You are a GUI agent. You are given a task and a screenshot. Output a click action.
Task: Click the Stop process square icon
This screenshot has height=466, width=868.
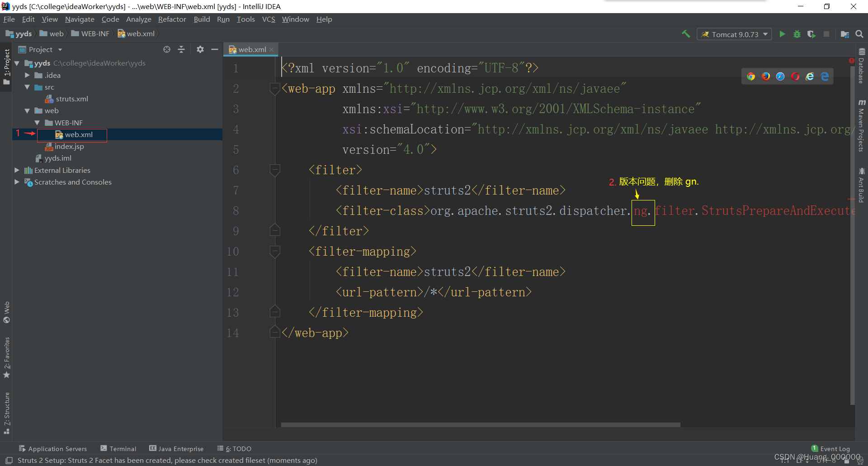[826, 34]
